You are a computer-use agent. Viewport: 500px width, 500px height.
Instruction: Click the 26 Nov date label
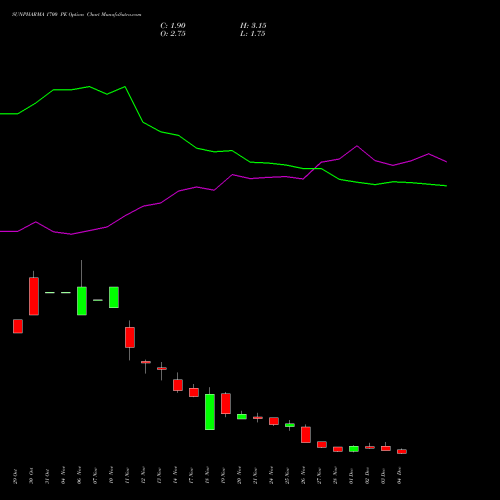303,476
